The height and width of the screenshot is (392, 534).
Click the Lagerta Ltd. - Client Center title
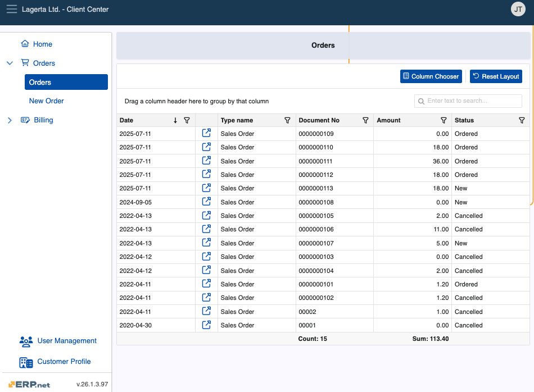coord(65,9)
